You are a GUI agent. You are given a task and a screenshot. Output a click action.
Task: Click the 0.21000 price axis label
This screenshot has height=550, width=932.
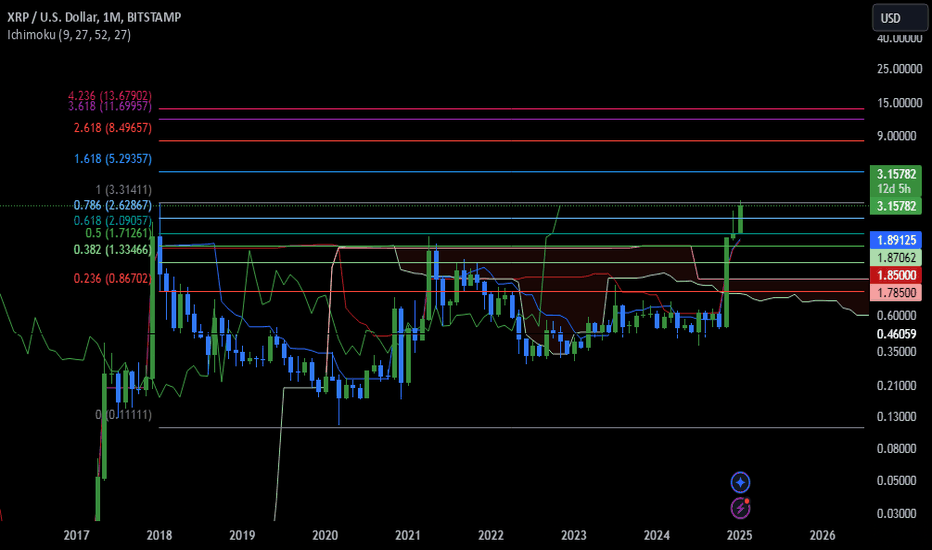pos(896,386)
